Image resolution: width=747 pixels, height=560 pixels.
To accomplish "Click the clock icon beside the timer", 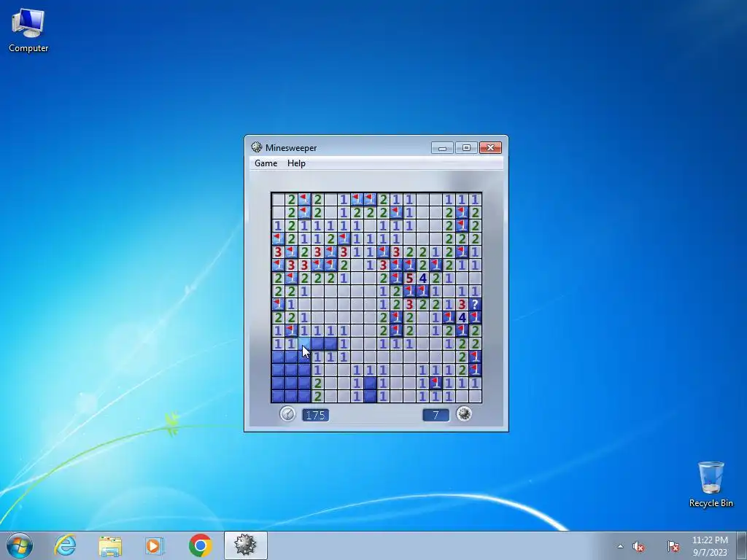I will pos(287,414).
